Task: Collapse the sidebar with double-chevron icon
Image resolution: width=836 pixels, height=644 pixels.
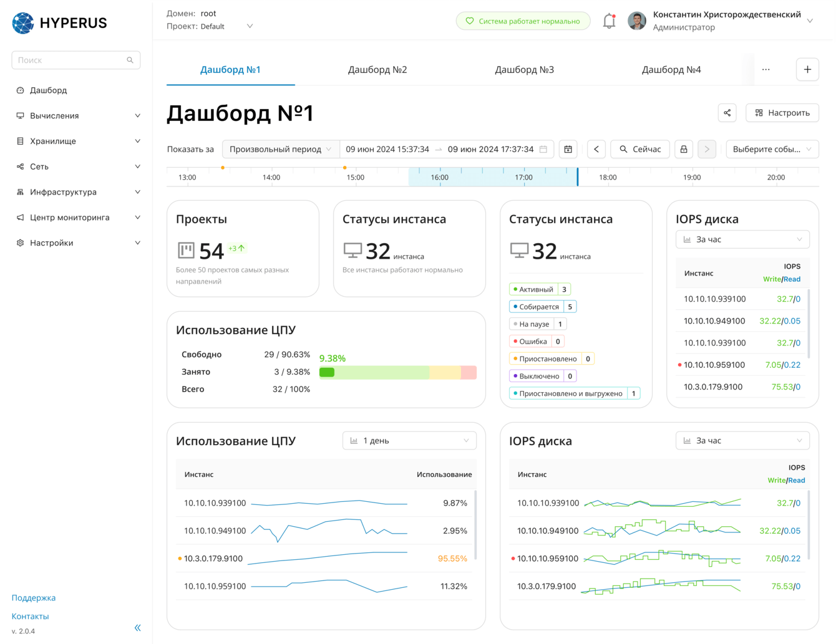Action: point(138,628)
